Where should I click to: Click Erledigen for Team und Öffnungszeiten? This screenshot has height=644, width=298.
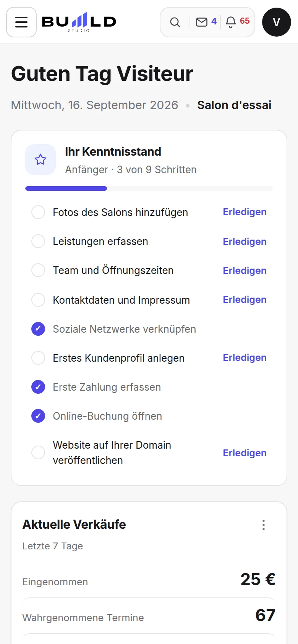245,270
